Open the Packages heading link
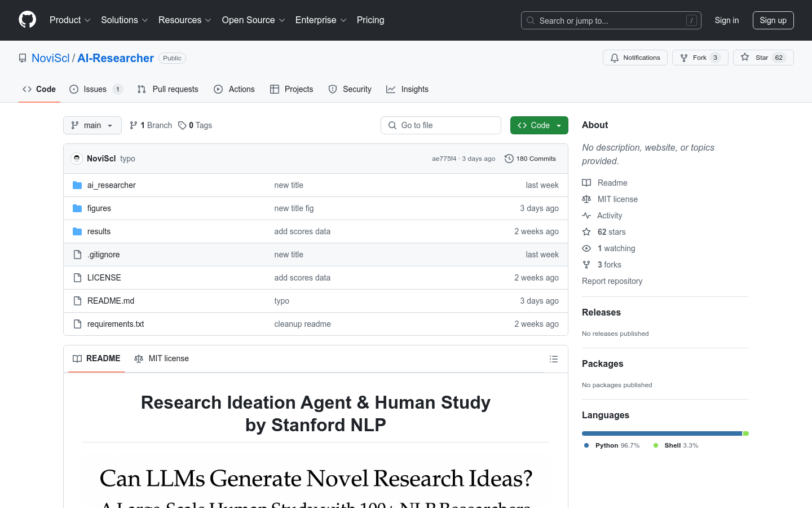The image size is (812, 508). point(602,364)
